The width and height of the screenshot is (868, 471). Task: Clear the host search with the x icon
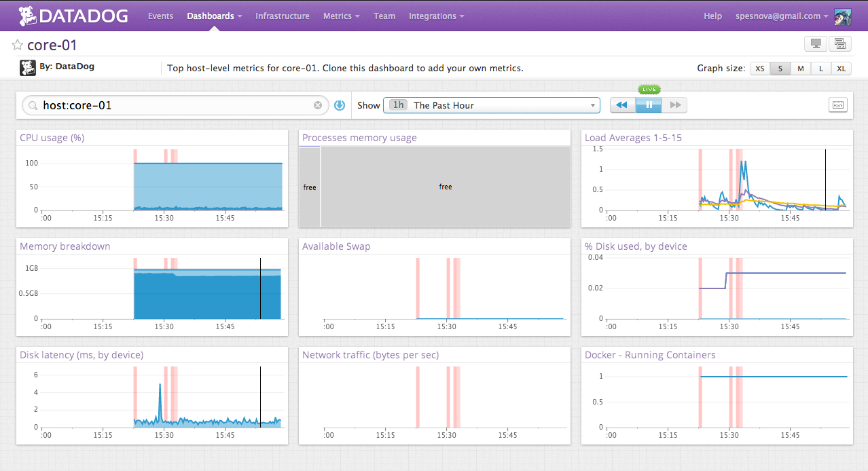tap(318, 105)
